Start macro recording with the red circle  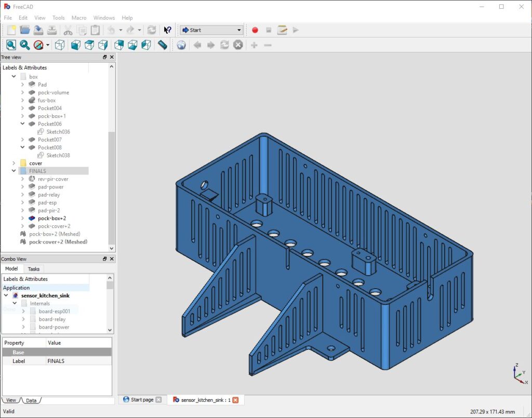[x=255, y=30]
